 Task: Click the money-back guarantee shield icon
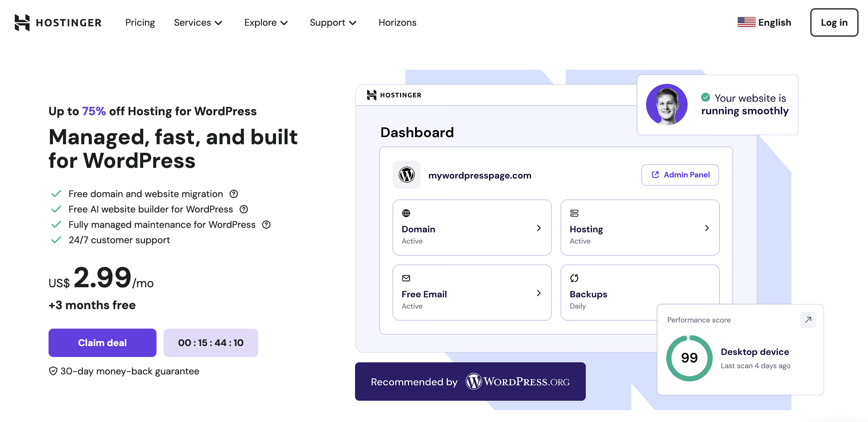point(53,371)
